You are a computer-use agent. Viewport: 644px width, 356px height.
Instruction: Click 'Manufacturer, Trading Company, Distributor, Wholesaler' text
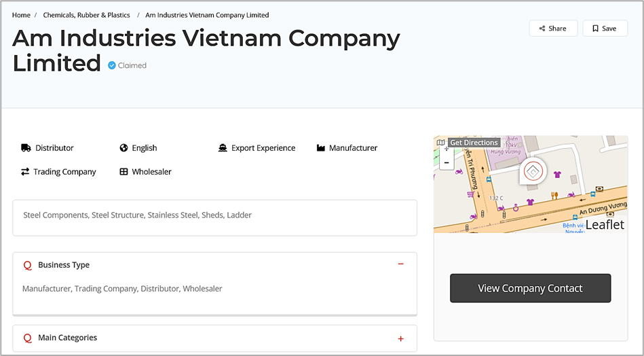click(x=122, y=289)
